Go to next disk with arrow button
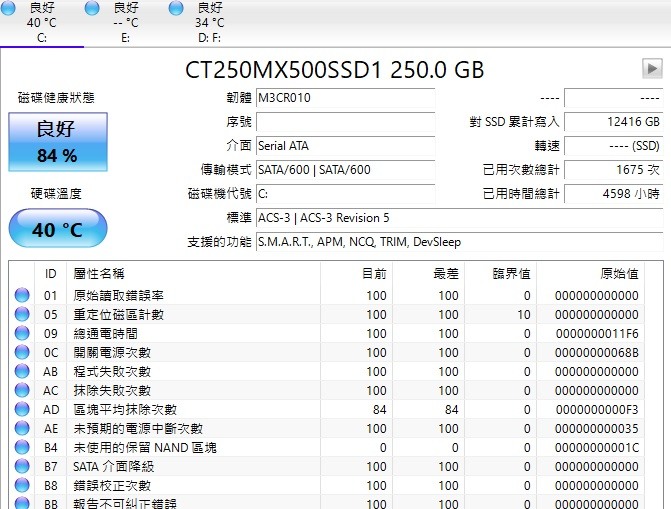671x509 pixels. [652, 68]
